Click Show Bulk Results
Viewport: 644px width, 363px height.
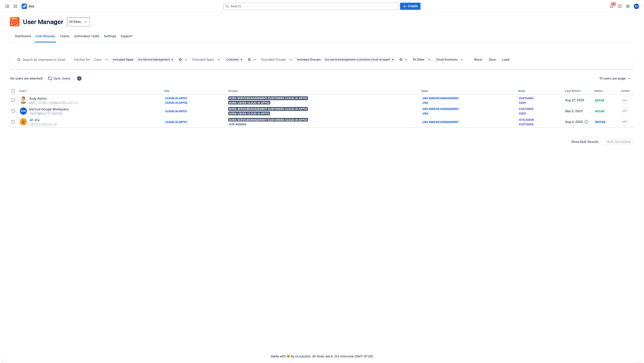(584, 142)
